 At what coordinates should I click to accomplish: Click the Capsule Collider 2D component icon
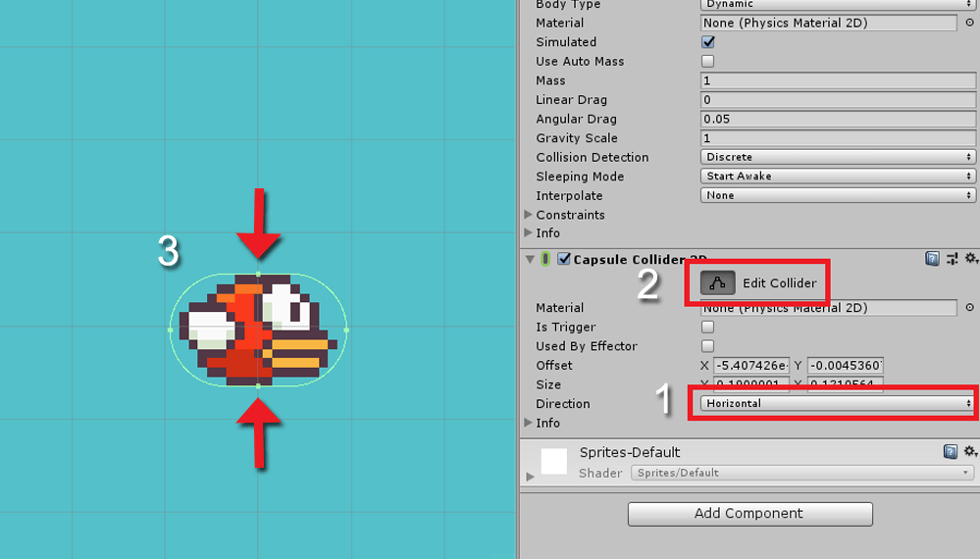click(x=545, y=259)
